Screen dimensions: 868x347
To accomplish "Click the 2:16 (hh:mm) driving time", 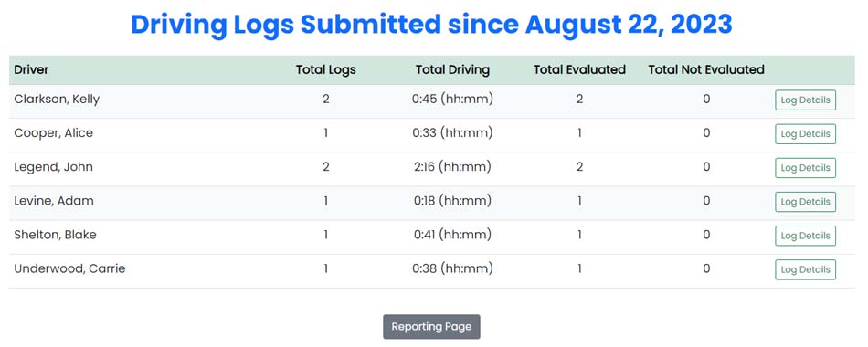I will click(x=452, y=167).
